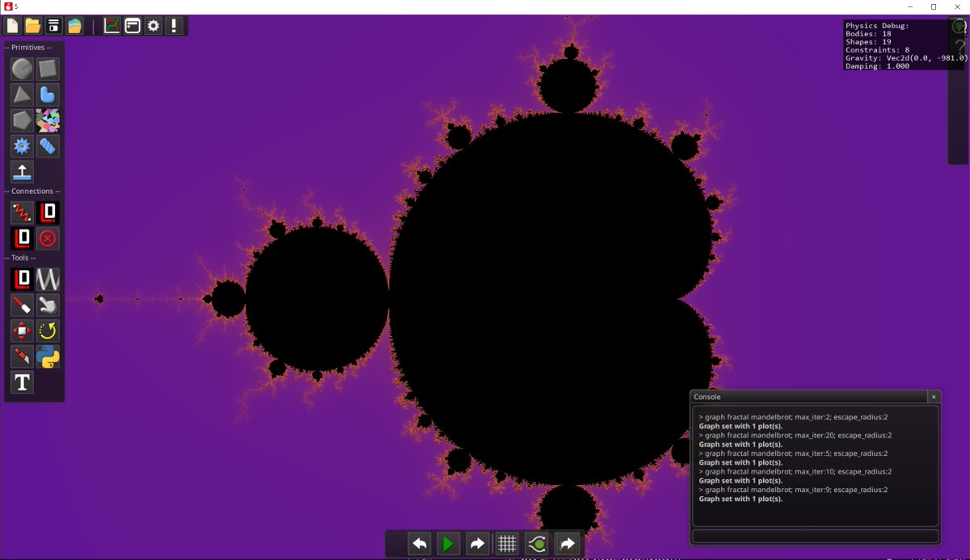The image size is (970, 560).
Task: Select the red circled X connection
Action: (48, 238)
